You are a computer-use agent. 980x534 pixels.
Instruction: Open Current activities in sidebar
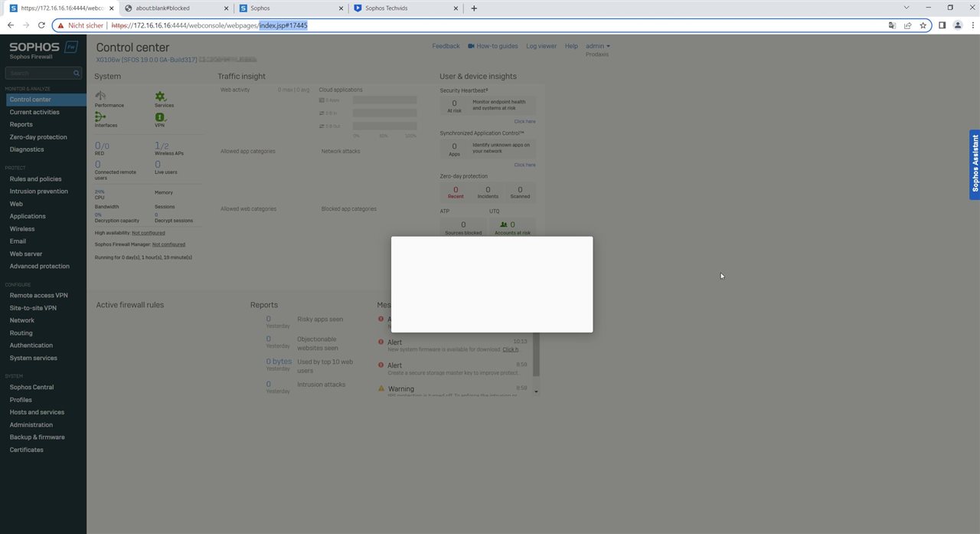(34, 112)
